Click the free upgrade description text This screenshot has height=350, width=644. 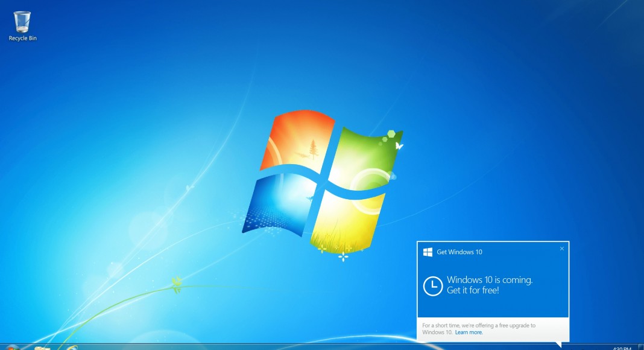(x=478, y=326)
